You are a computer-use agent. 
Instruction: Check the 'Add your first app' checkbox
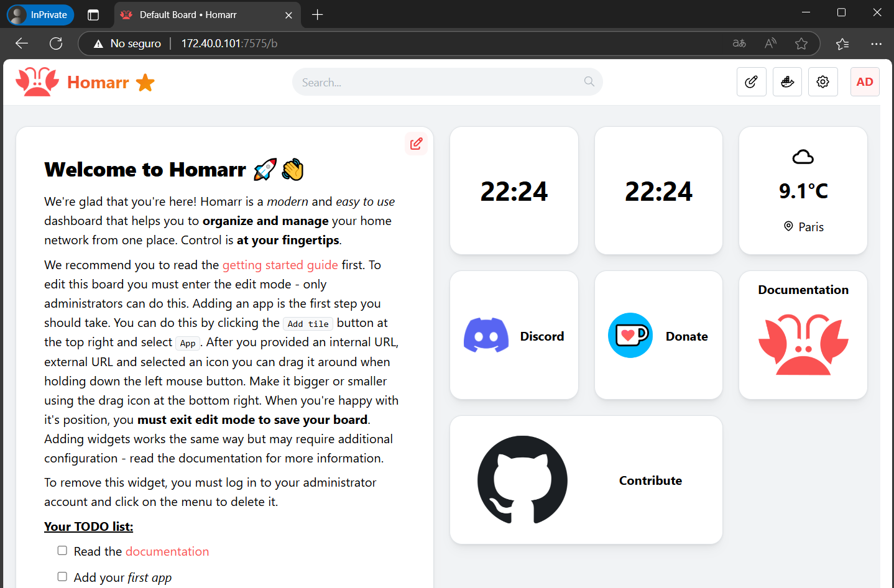point(62,577)
